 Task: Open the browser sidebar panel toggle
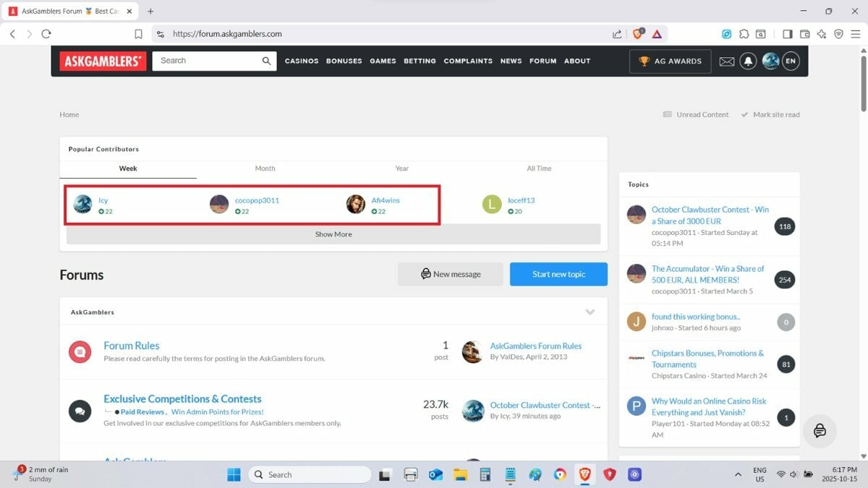tap(787, 34)
